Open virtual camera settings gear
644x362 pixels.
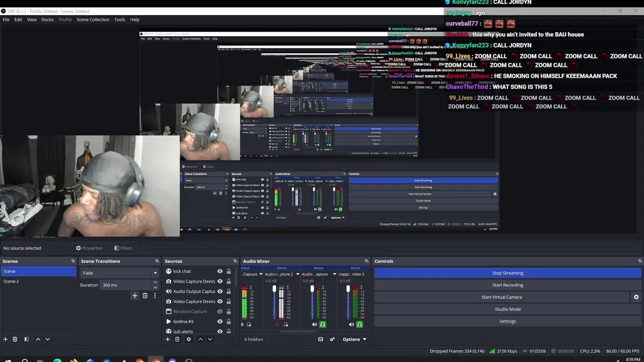click(636, 297)
